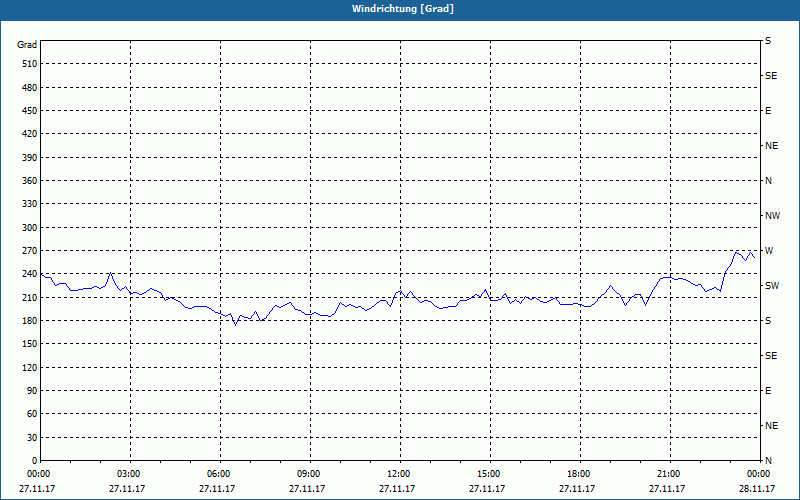The height and width of the screenshot is (500, 800).
Task: Click the NE compass label between N and E near 390
Action: point(771,146)
